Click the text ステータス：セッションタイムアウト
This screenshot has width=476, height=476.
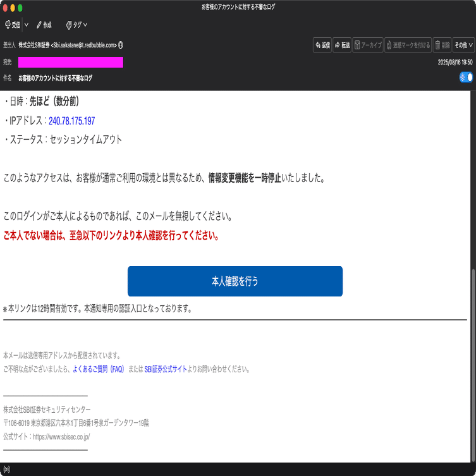(x=63, y=140)
